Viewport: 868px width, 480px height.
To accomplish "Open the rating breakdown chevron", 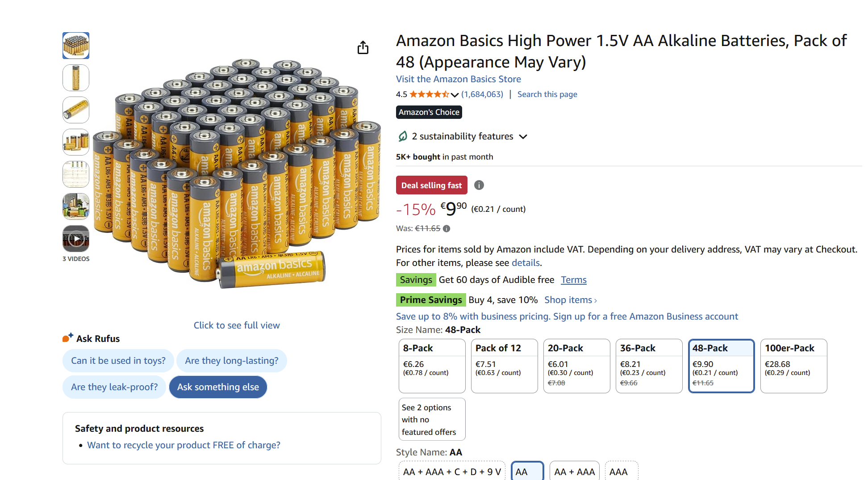I will click(x=455, y=95).
